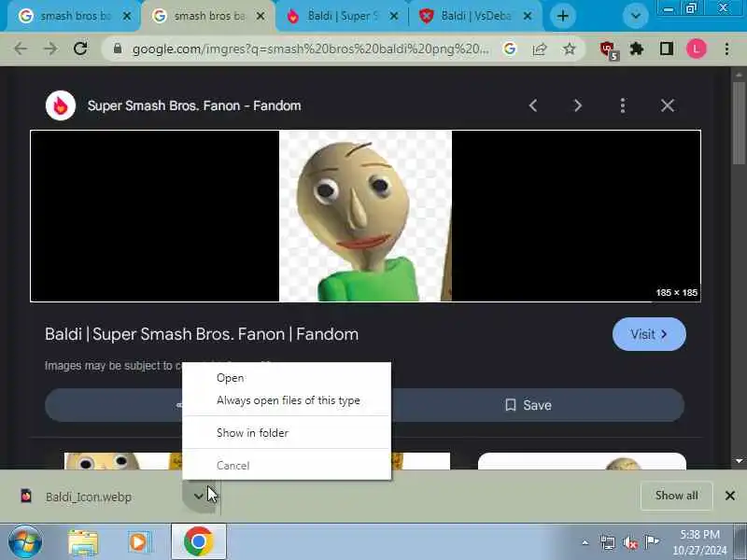
Task: Launch Windows Media Player from taskbar
Action: click(140, 543)
